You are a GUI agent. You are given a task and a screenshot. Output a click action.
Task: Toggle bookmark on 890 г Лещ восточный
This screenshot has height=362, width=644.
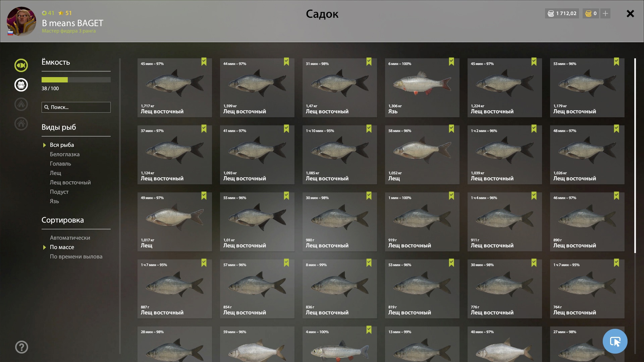coord(616,196)
